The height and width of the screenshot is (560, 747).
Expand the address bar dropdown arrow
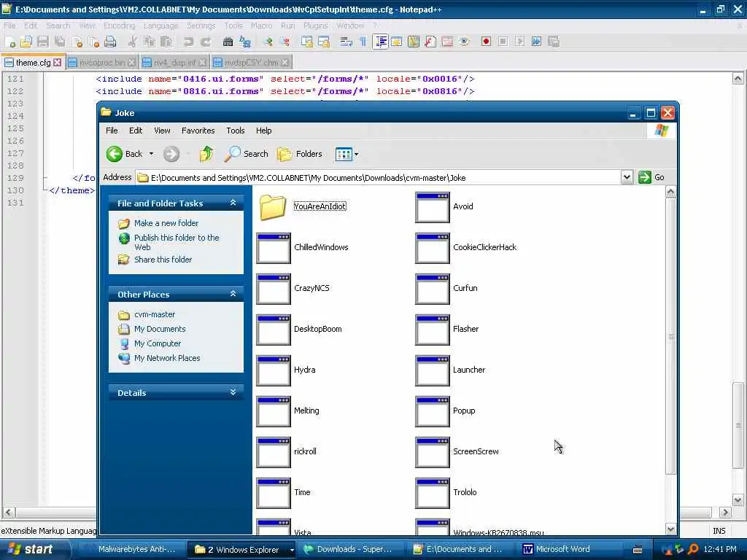tap(627, 178)
